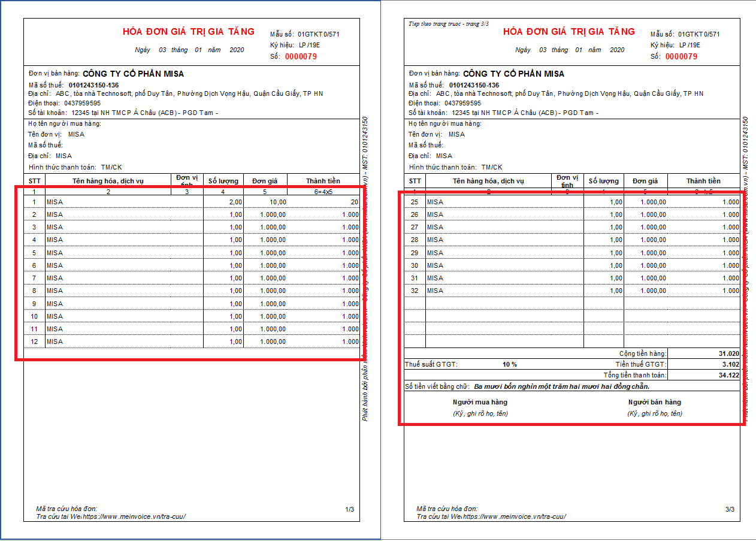
Task: Click 'Thành tiền' column header on page 3/3
Action: (x=704, y=181)
